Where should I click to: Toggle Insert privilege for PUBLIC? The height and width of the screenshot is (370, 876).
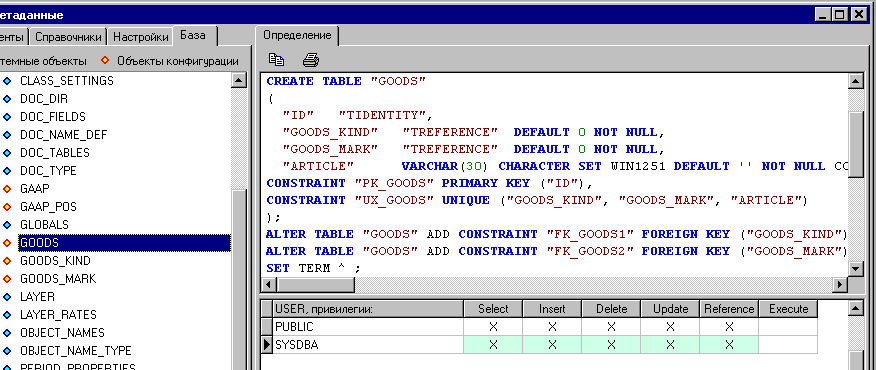[553, 326]
